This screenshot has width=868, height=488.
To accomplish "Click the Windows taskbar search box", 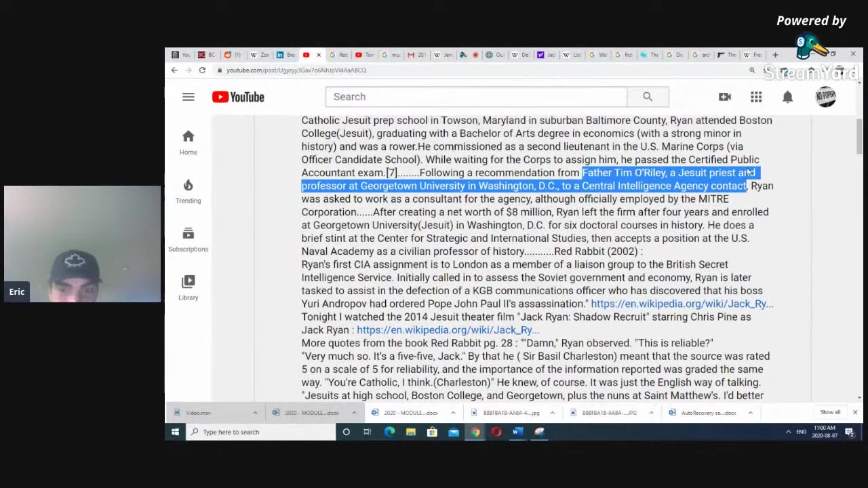I will [x=260, y=432].
